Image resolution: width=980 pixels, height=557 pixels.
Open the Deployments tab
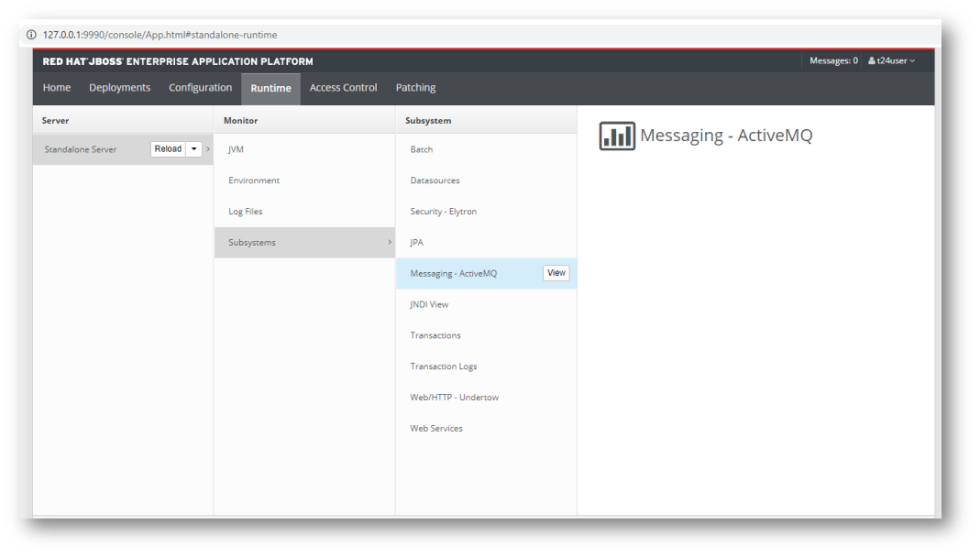[119, 88]
